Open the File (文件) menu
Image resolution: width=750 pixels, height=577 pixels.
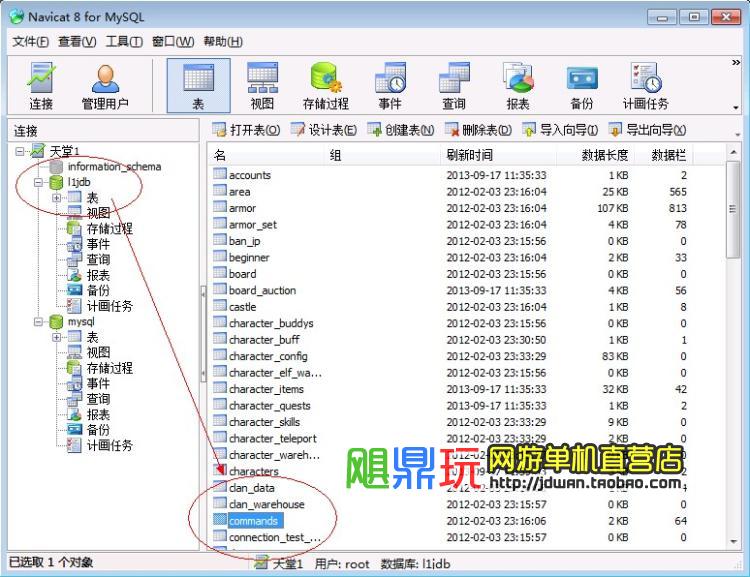(30, 42)
